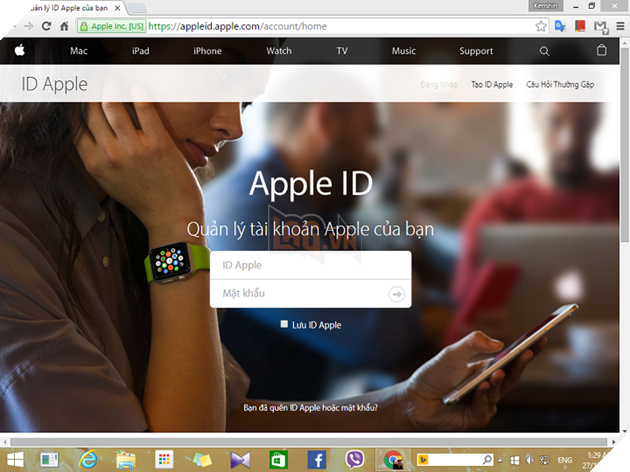Close the Apple ID browser tab
Viewport: 630px width, 472px height.
[117, 8]
